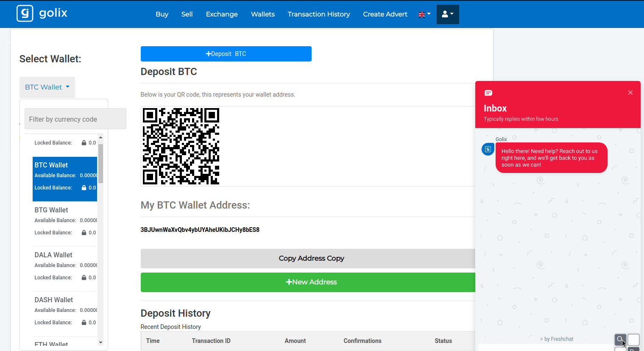Image resolution: width=644 pixels, height=351 pixels.
Task: Open the Buy menu item
Action: [x=162, y=14]
